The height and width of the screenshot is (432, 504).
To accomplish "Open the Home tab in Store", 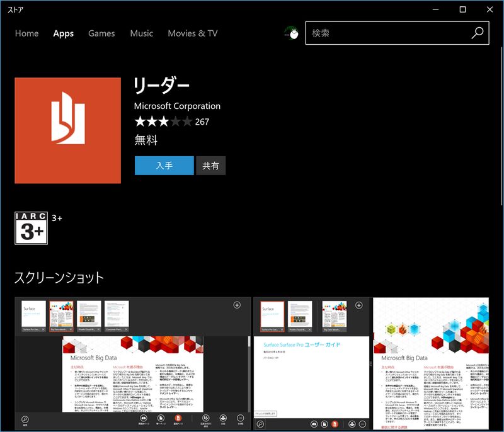I will coord(26,33).
